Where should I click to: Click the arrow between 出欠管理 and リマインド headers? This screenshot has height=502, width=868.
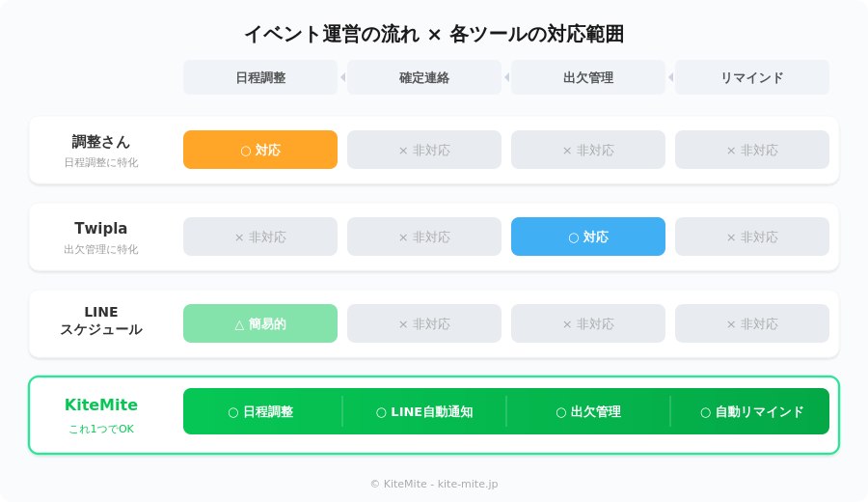[670, 77]
